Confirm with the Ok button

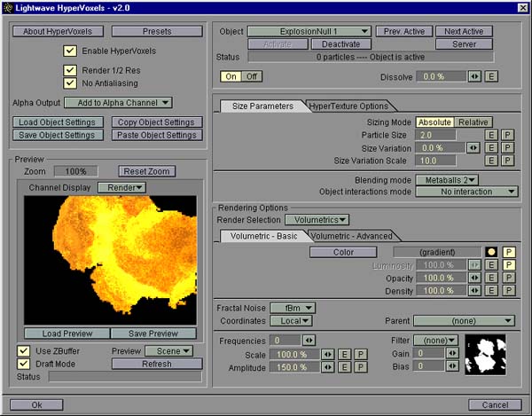36,404
